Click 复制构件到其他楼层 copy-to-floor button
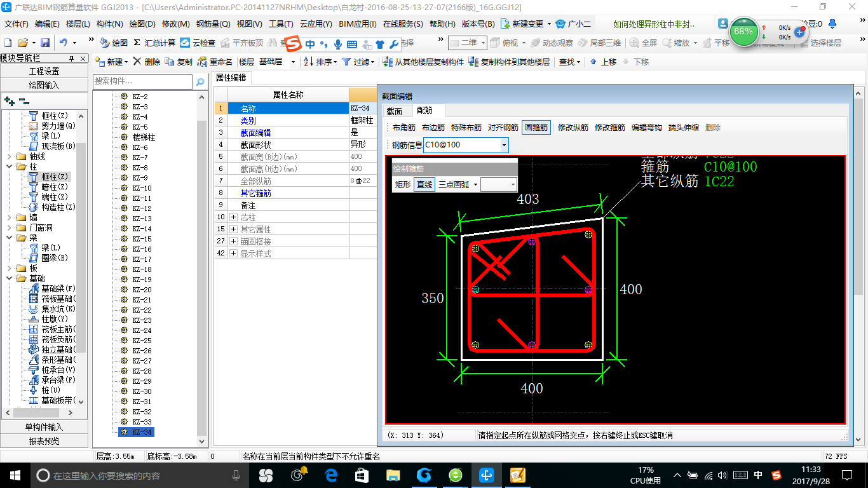The height and width of the screenshot is (488, 868). [x=509, y=62]
